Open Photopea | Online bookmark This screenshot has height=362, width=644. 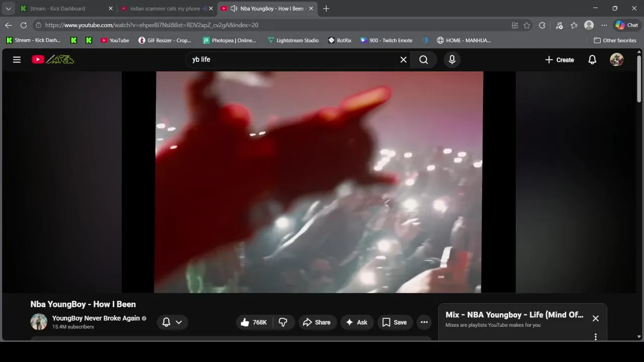(x=229, y=40)
